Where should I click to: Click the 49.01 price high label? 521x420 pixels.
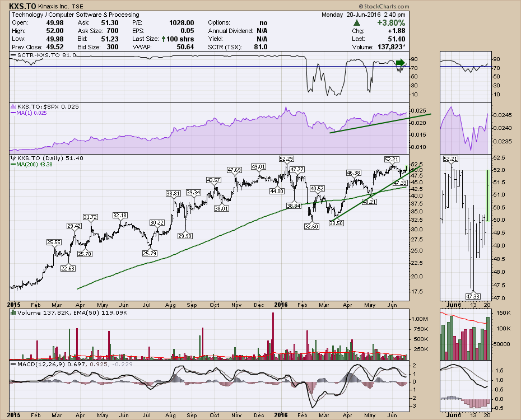click(258, 167)
